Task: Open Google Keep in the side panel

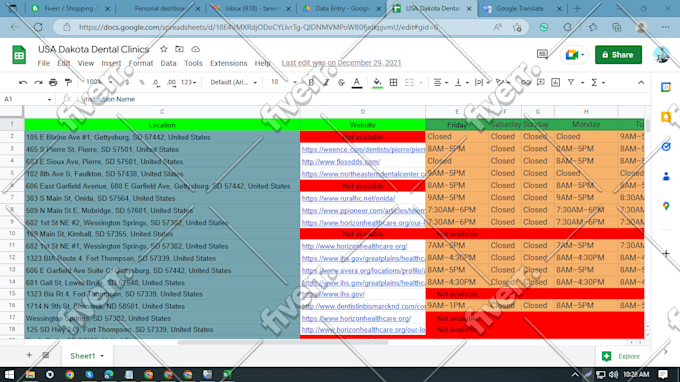Action: (x=666, y=117)
